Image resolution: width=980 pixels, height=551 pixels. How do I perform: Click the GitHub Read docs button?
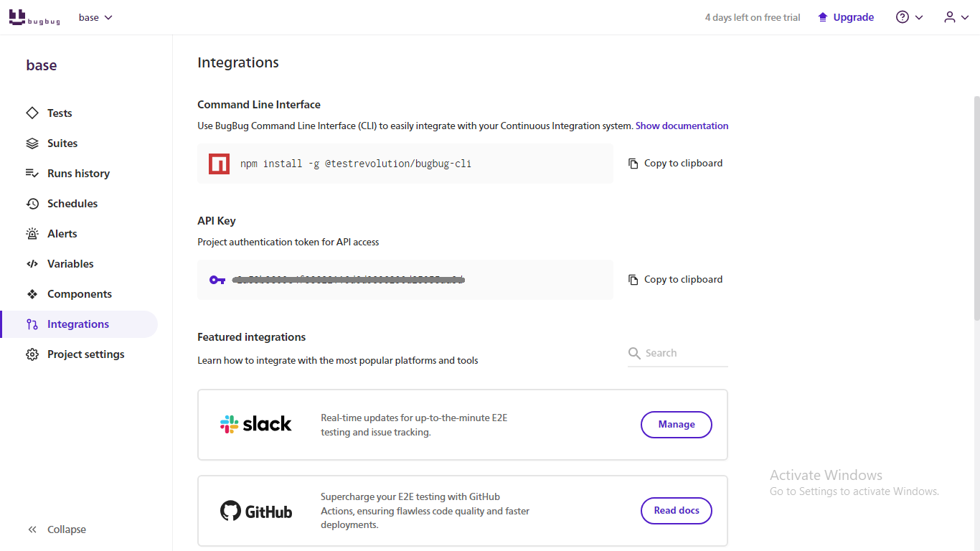(x=676, y=511)
